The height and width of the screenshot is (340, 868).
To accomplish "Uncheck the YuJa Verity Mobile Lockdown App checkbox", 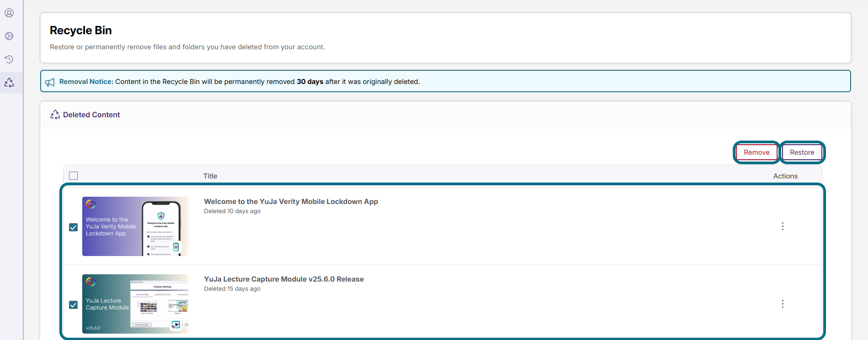I will pyautogui.click(x=73, y=227).
